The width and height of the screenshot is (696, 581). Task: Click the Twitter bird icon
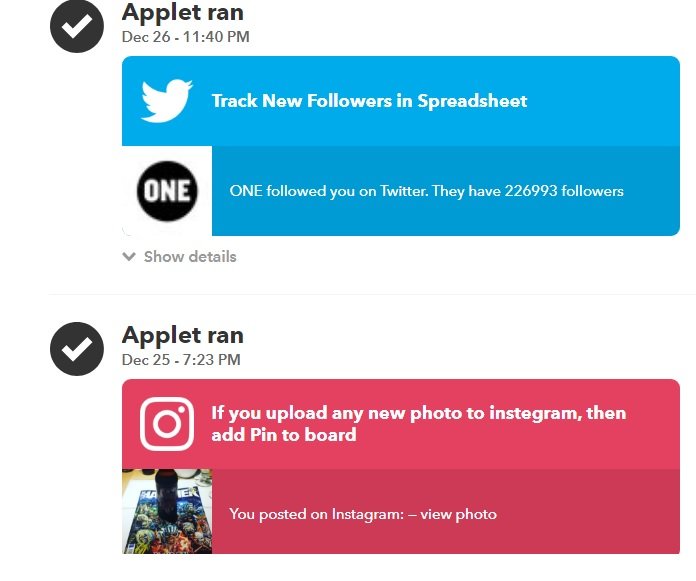click(x=166, y=101)
